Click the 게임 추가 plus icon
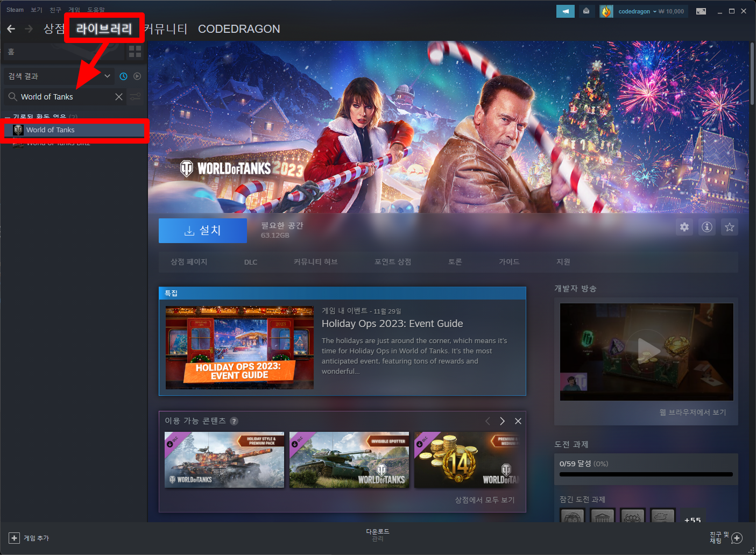 pos(14,538)
